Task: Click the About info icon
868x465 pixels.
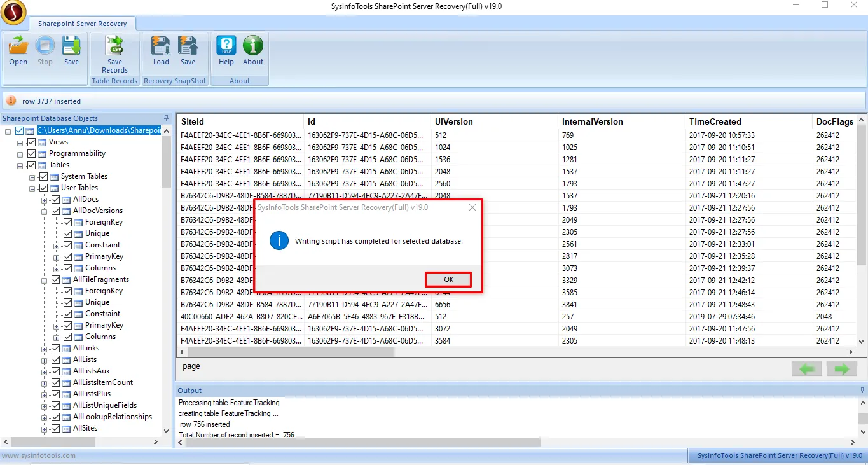Action: tap(253, 46)
